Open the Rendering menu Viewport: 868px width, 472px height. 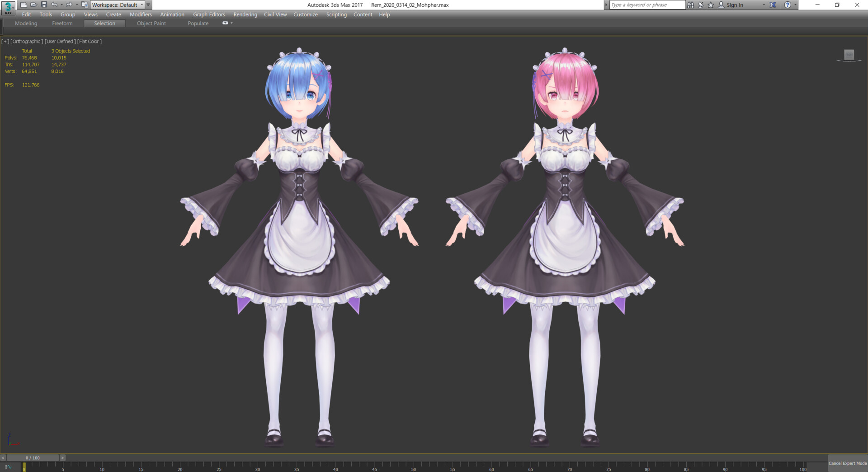click(x=245, y=14)
